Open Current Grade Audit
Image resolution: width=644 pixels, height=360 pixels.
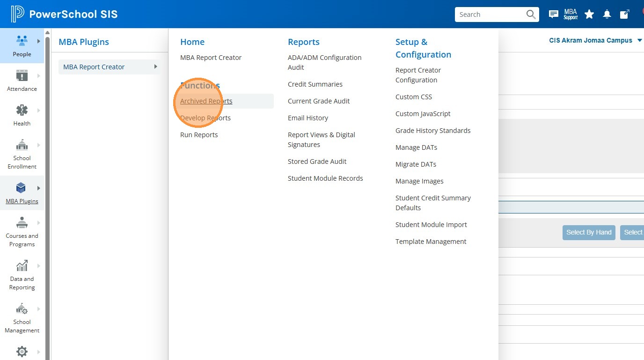pyautogui.click(x=319, y=101)
